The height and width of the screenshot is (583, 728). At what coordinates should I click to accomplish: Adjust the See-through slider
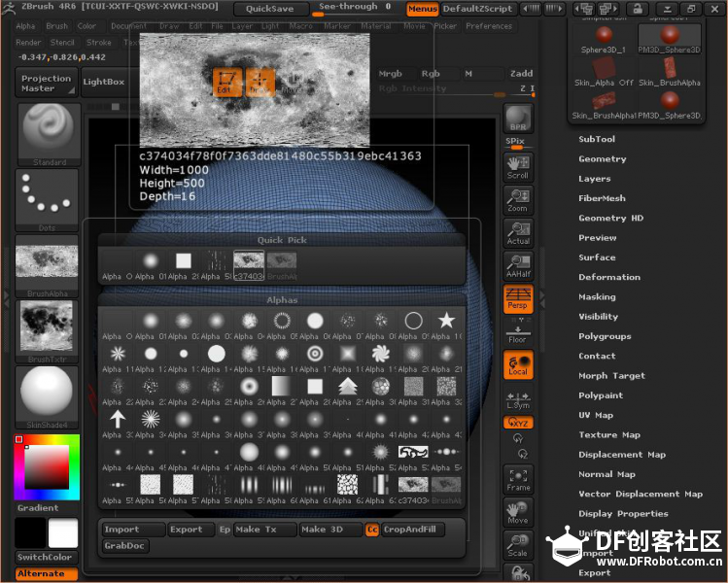click(x=356, y=9)
